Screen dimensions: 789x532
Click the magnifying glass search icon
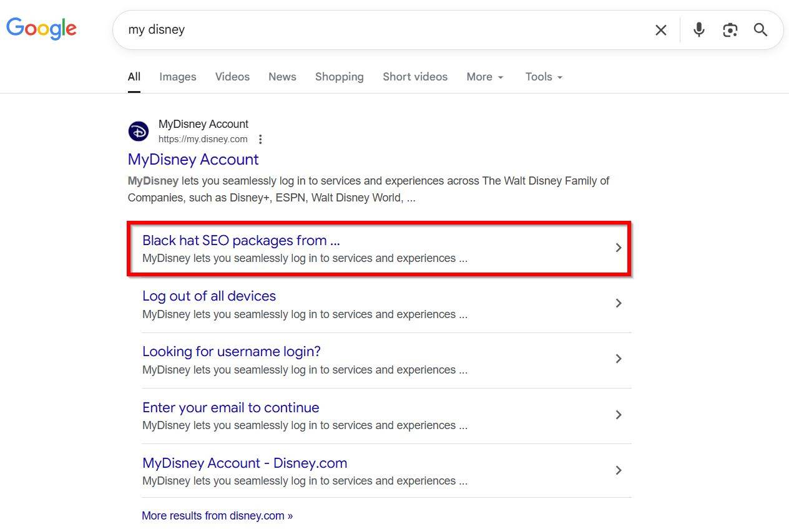pyautogui.click(x=760, y=30)
